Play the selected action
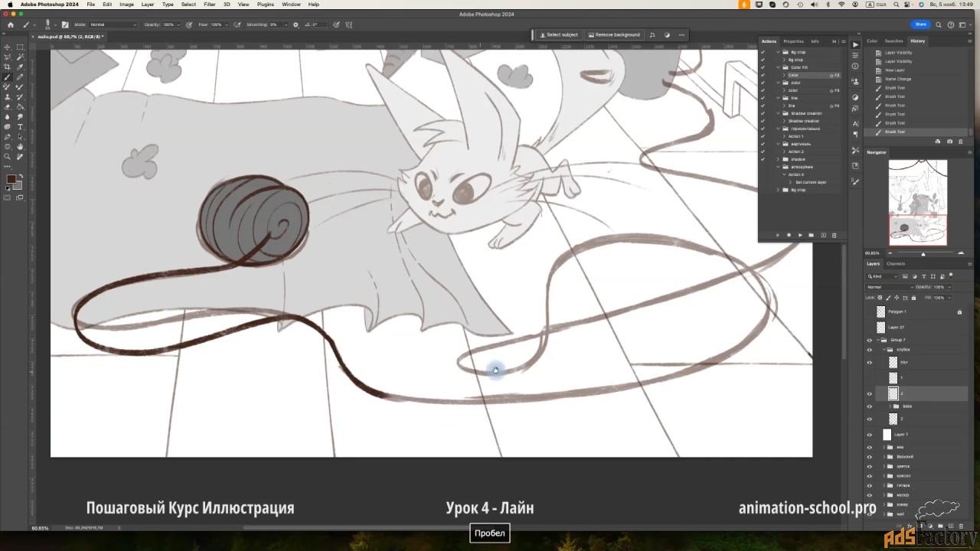This screenshot has width=980, height=551. coord(800,235)
